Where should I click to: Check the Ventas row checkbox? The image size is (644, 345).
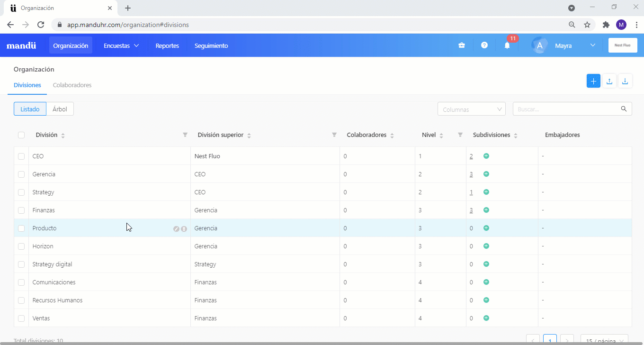click(x=21, y=318)
